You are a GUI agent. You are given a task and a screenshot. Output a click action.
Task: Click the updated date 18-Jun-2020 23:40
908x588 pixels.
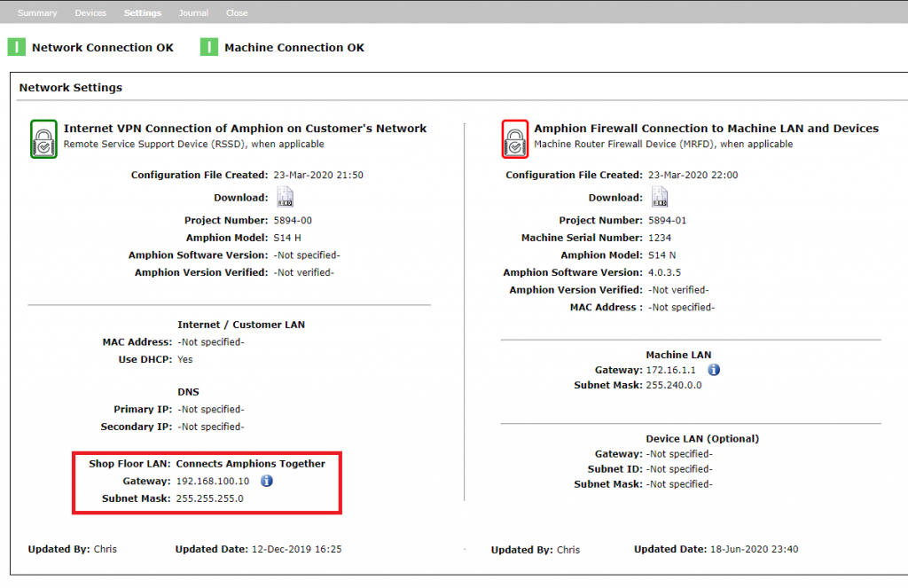tap(754, 549)
